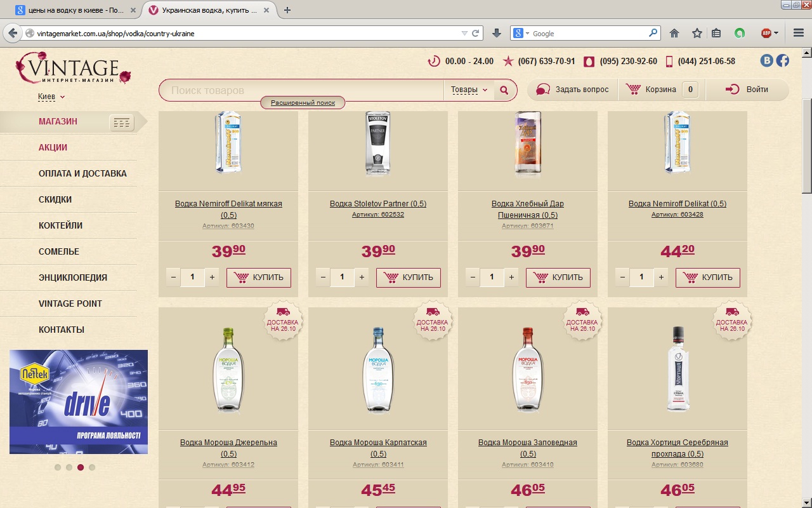The width and height of the screenshot is (812, 508).
Task: Increase quantity for Nemiroff Delikat мягкая
Action: click(x=213, y=277)
